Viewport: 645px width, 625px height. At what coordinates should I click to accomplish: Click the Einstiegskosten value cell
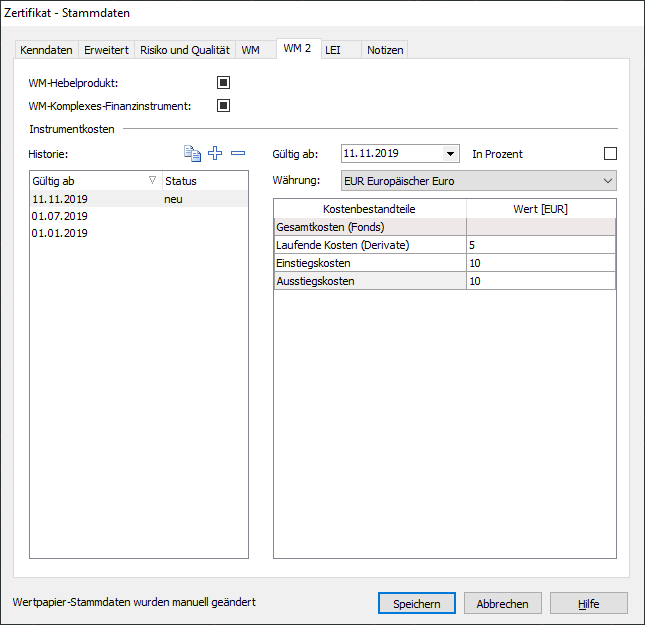pos(540,263)
